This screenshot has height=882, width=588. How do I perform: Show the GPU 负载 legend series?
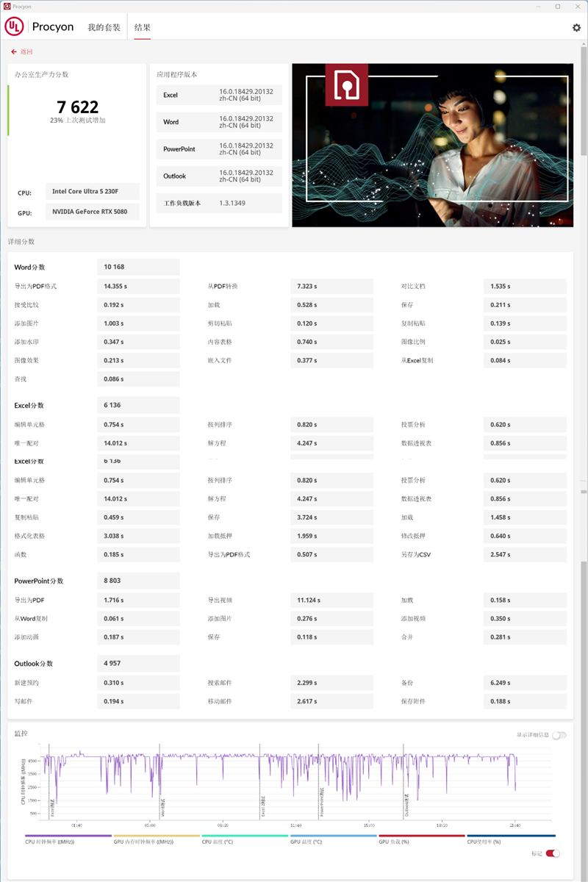click(x=421, y=839)
